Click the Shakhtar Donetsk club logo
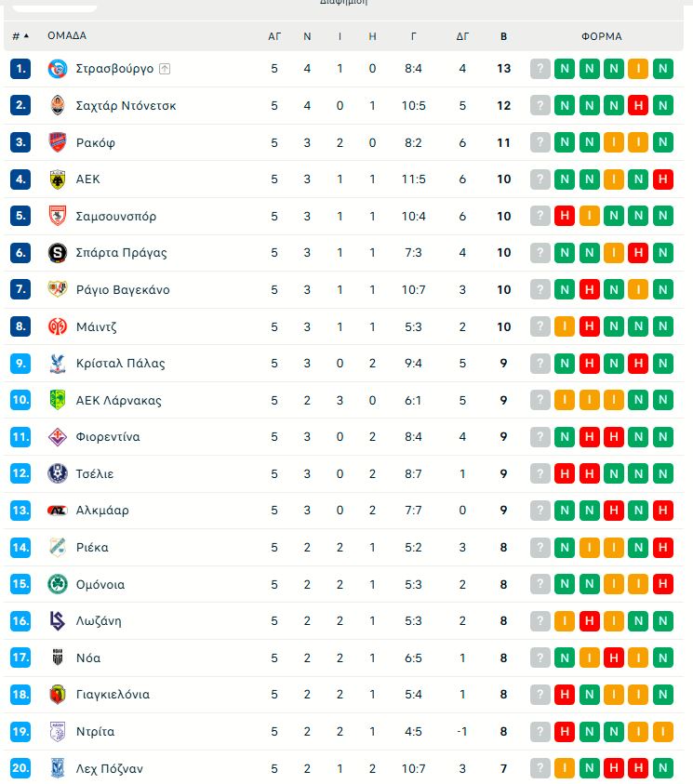This screenshot has width=693, height=784. (58, 105)
